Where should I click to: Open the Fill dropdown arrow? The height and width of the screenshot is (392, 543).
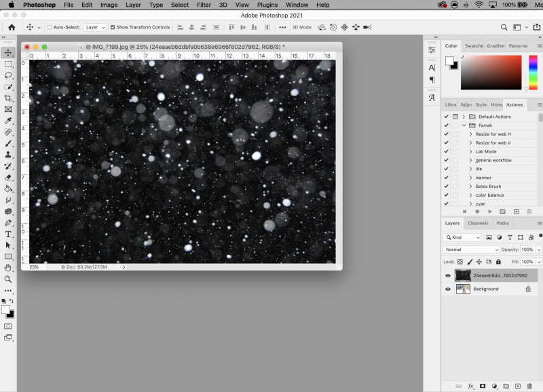click(539, 262)
